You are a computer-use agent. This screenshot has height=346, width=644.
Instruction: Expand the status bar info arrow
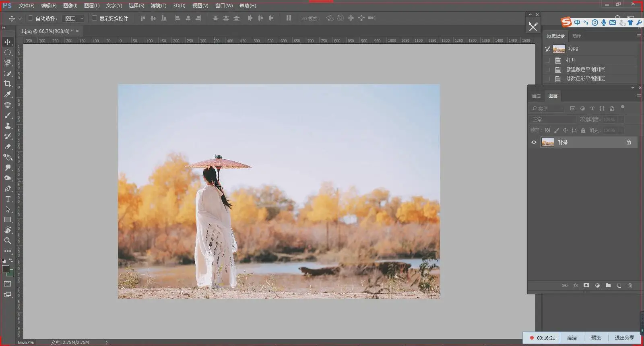pos(107,343)
